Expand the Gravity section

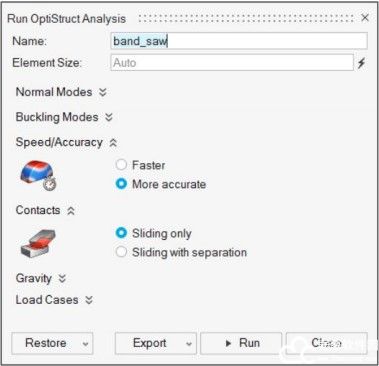tap(62, 278)
